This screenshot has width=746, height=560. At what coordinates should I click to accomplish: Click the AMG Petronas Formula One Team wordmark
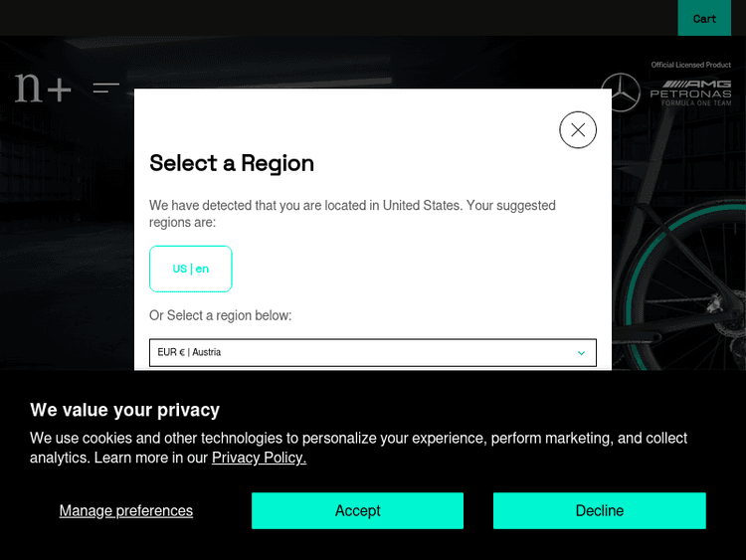pos(690,93)
